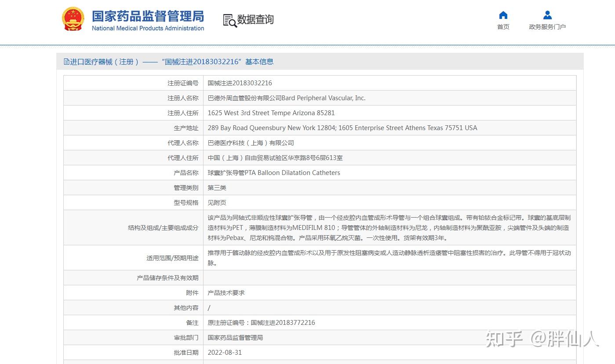
Task: Select 巴德医疗科技（上海）有限公司 agent name
Action: (251, 143)
